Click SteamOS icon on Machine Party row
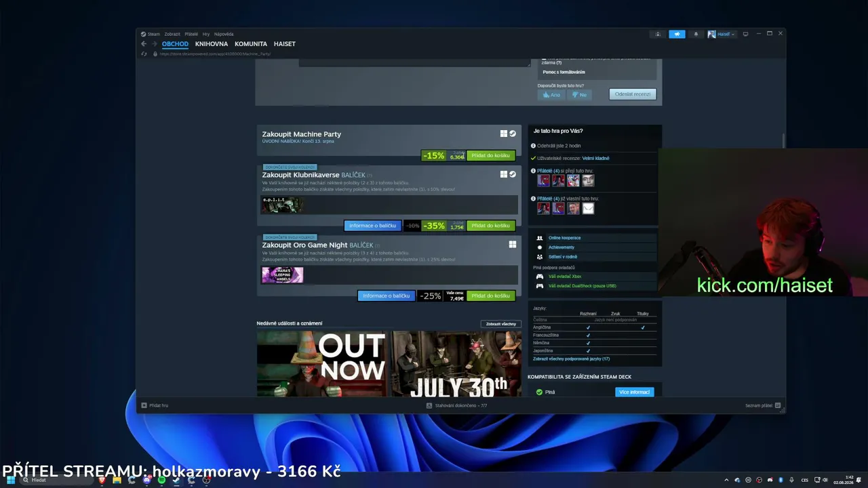 tap(513, 134)
